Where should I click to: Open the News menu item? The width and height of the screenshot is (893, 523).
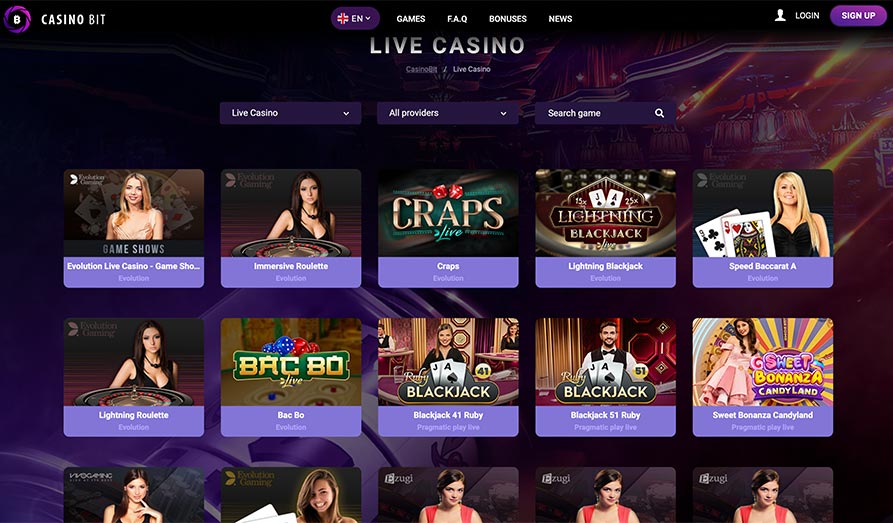(560, 19)
